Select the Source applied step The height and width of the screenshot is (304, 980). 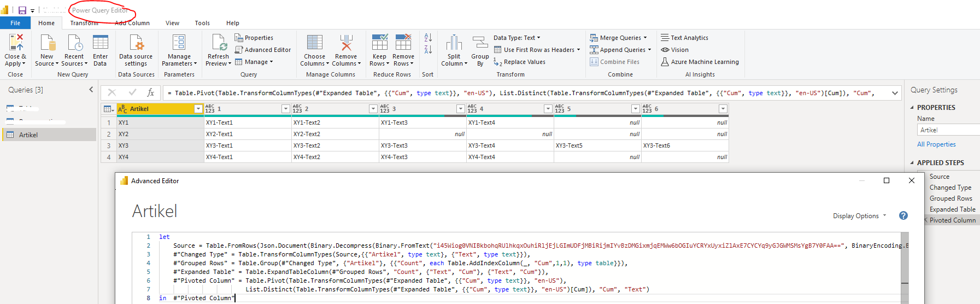pos(939,177)
